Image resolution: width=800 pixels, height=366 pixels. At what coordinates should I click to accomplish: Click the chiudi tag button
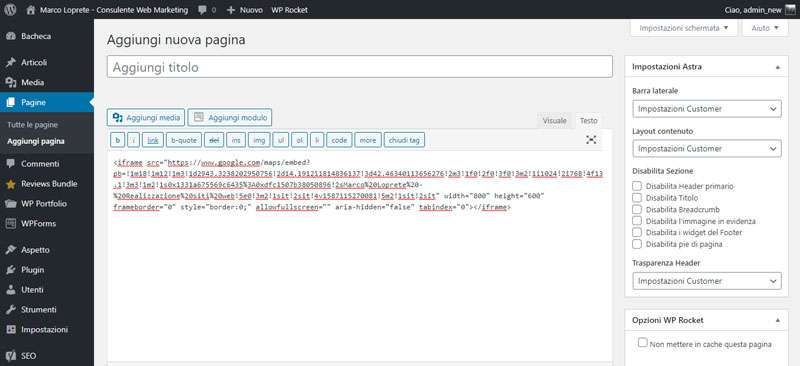[404, 140]
